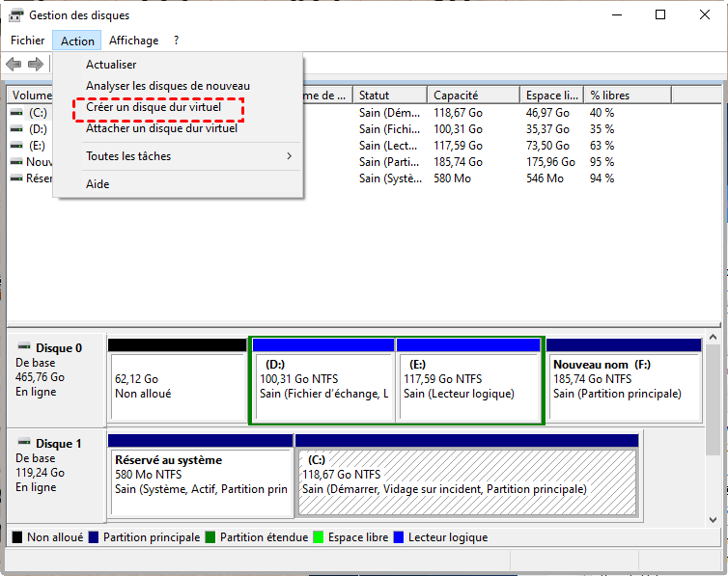Click the Disque 1 disk label panel
Viewport: 728px width, 576px height.
tap(56, 475)
